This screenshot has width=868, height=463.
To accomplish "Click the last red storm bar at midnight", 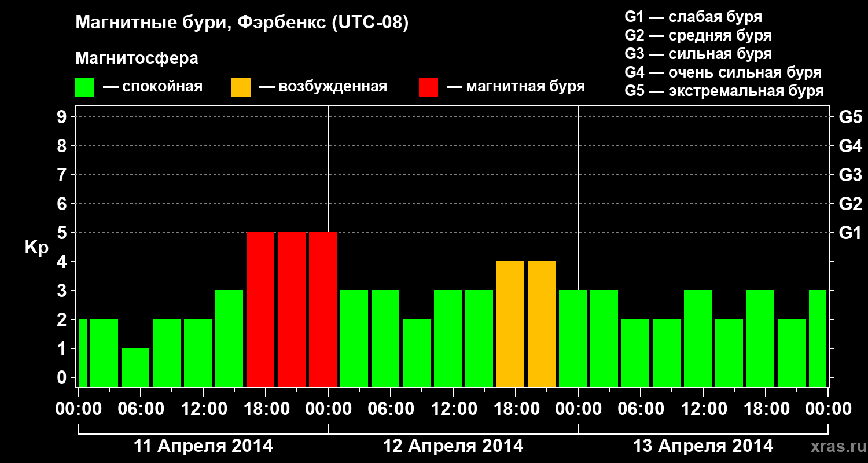I will [x=323, y=310].
